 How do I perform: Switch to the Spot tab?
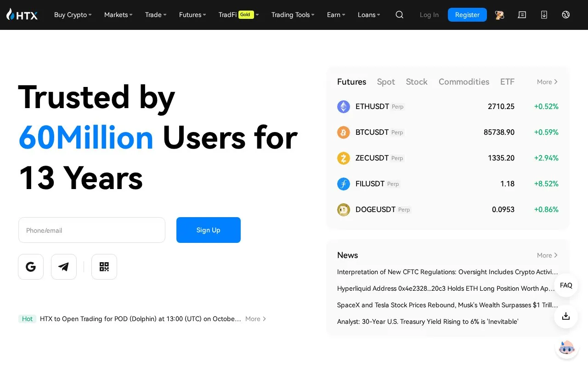[386, 82]
